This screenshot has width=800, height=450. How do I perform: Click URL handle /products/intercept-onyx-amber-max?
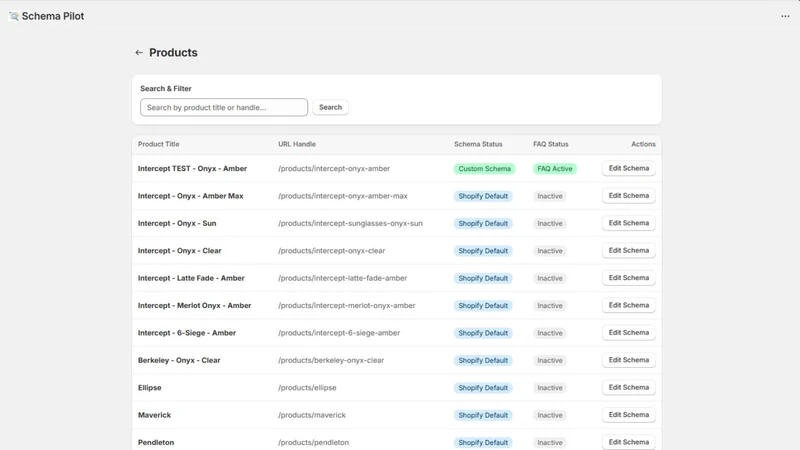343,196
